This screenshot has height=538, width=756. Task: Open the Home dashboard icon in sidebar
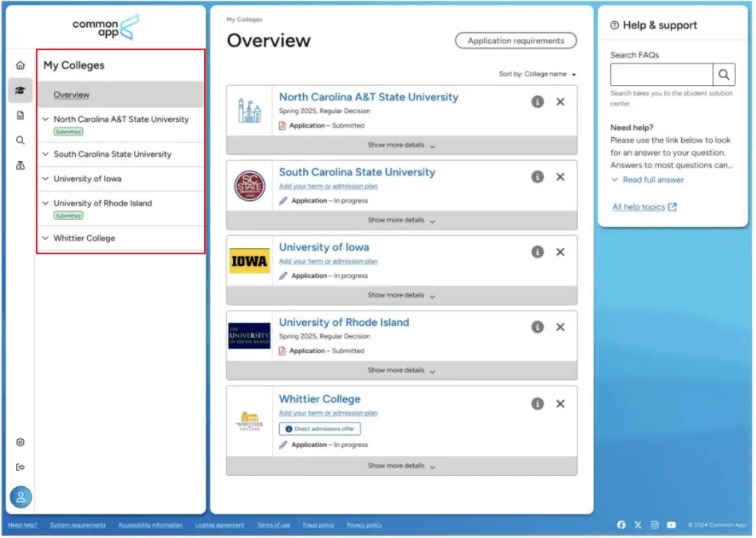(x=20, y=65)
